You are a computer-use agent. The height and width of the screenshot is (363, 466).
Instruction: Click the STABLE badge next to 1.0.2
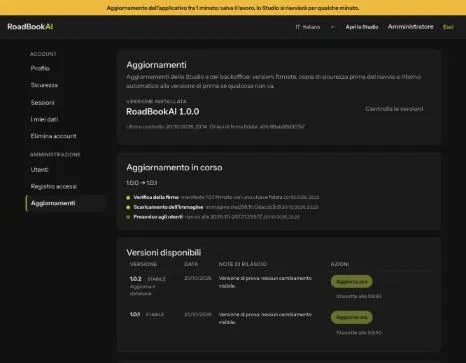tap(156, 279)
